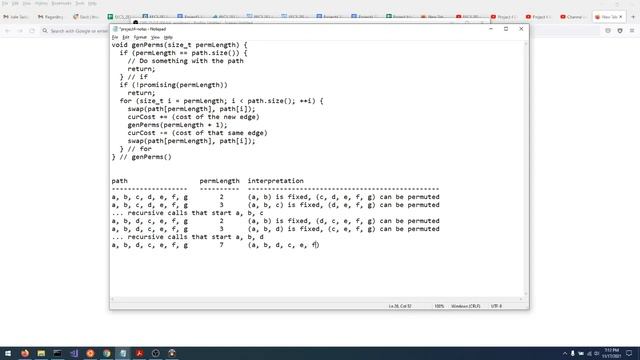Open the Format menu in Notepad
Image resolution: width=640 pixels, height=360 pixels.
140,37
